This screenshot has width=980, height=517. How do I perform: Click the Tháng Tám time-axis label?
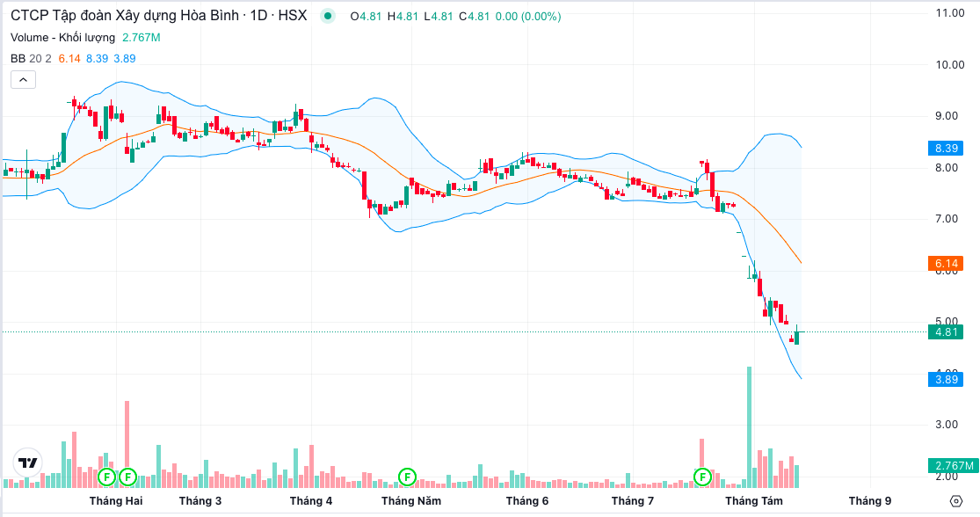(x=754, y=501)
